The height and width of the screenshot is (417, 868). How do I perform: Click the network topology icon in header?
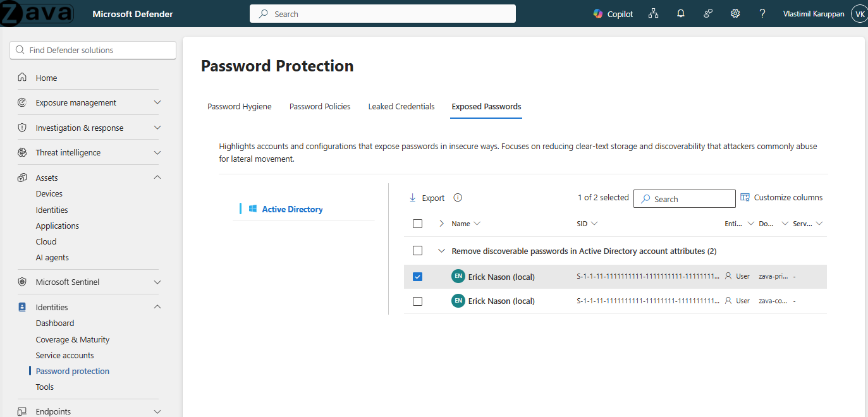654,14
